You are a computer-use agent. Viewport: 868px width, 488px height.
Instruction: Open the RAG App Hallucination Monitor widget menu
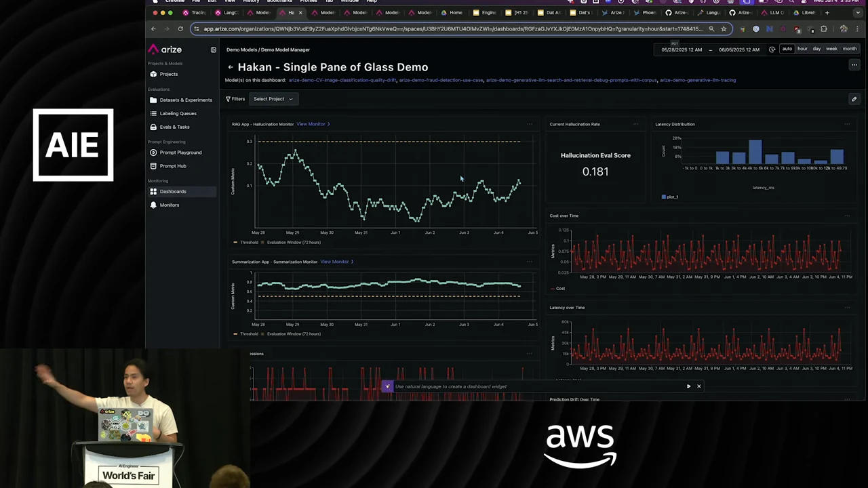(x=530, y=124)
